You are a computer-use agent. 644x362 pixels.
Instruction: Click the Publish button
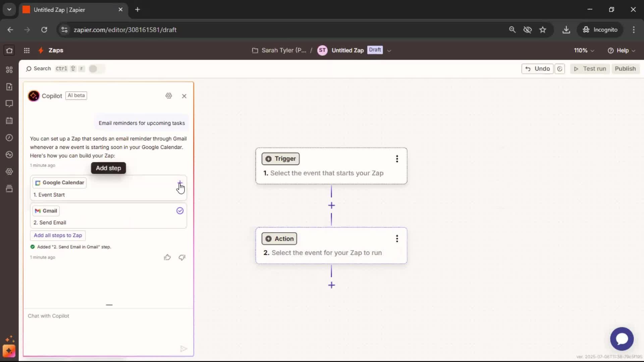point(625,69)
